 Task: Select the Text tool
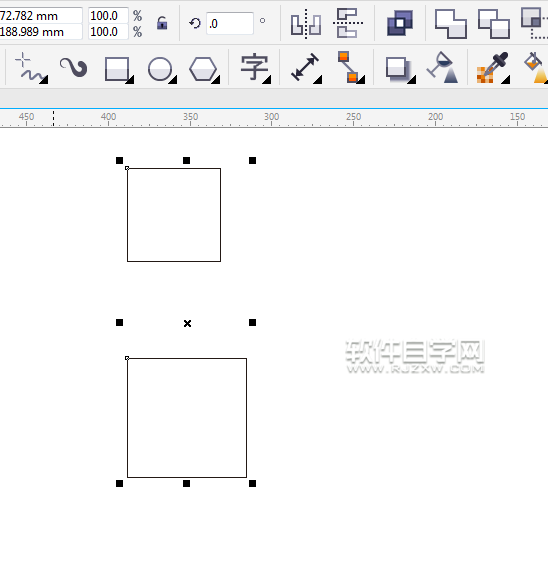click(x=255, y=68)
